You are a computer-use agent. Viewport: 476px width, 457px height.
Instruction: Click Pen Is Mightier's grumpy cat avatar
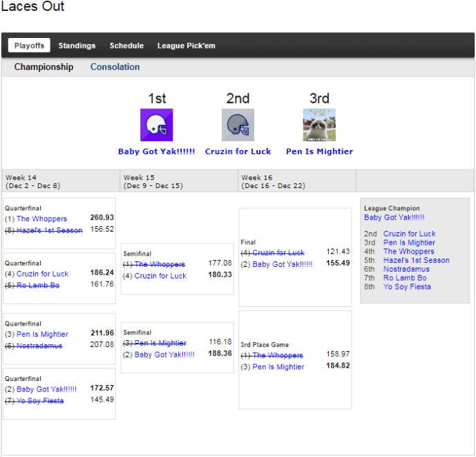(319, 125)
